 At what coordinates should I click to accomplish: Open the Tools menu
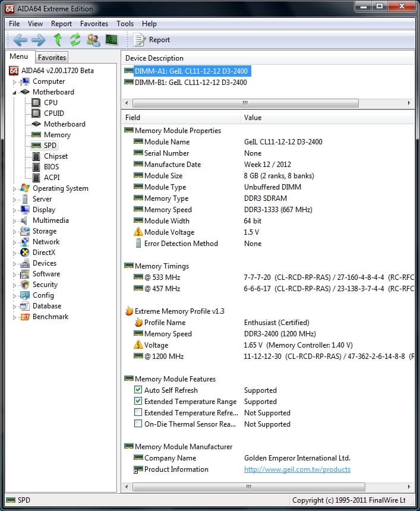[125, 24]
